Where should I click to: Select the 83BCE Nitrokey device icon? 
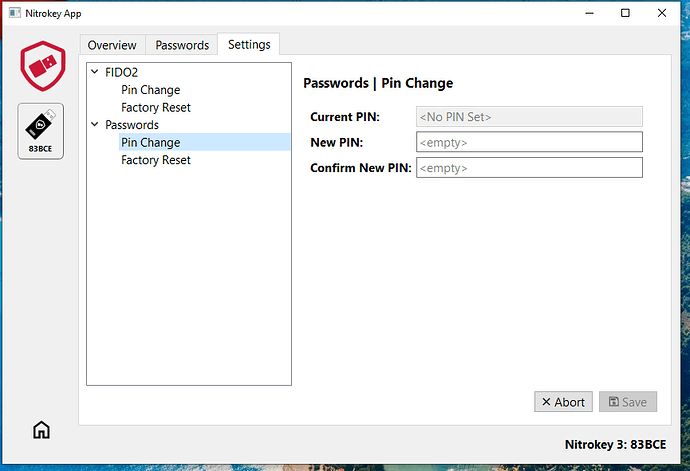40,130
